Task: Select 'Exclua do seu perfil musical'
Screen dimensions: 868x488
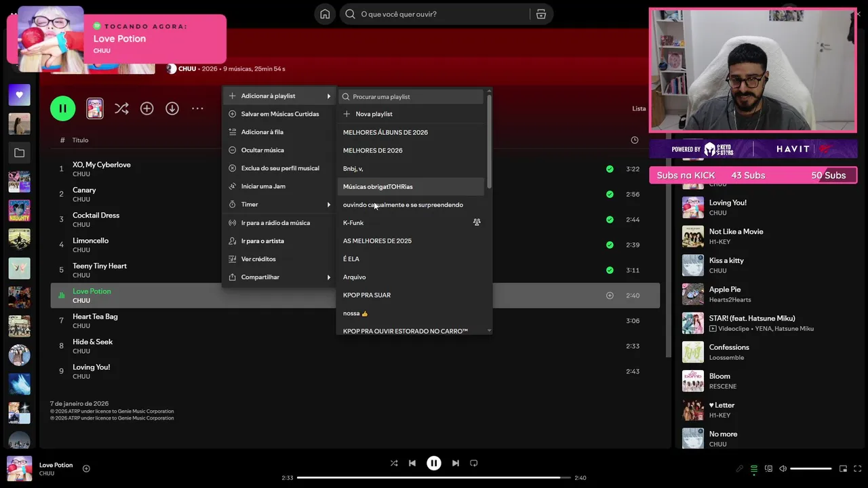Action: tap(279, 168)
